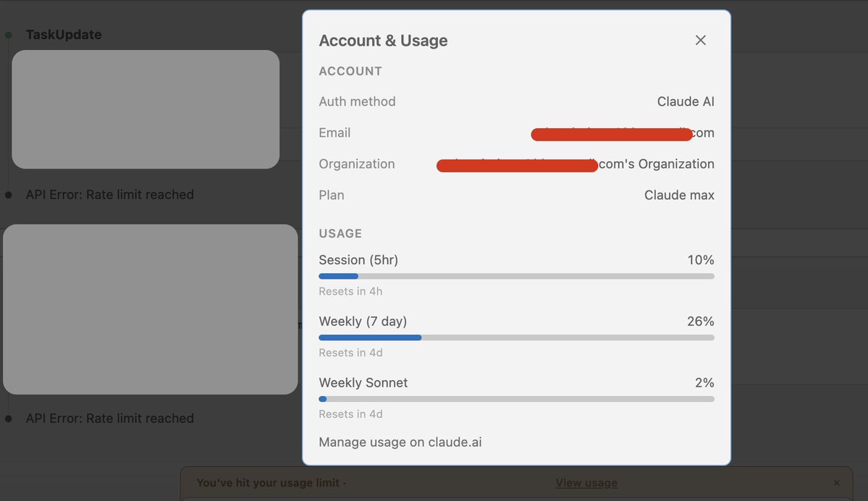Click the Plan label
Viewport: 868px width, 501px height.
coord(332,195)
